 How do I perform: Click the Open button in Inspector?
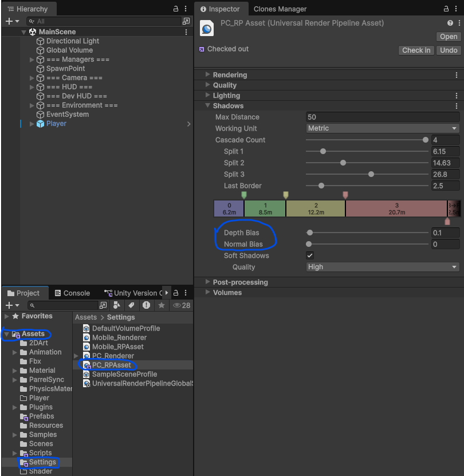(x=449, y=37)
